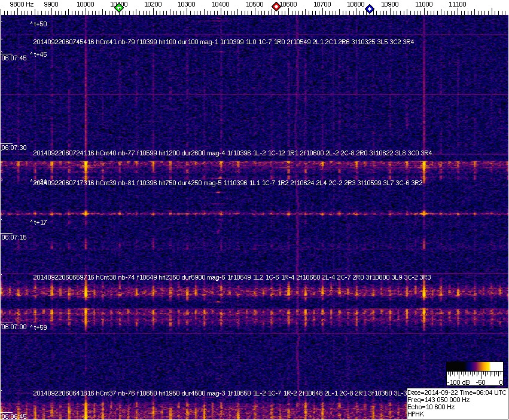This screenshot has height=420, width=509.
Task: Click the 06:07:45 timestamp label
Action: click(x=14, y=58)
